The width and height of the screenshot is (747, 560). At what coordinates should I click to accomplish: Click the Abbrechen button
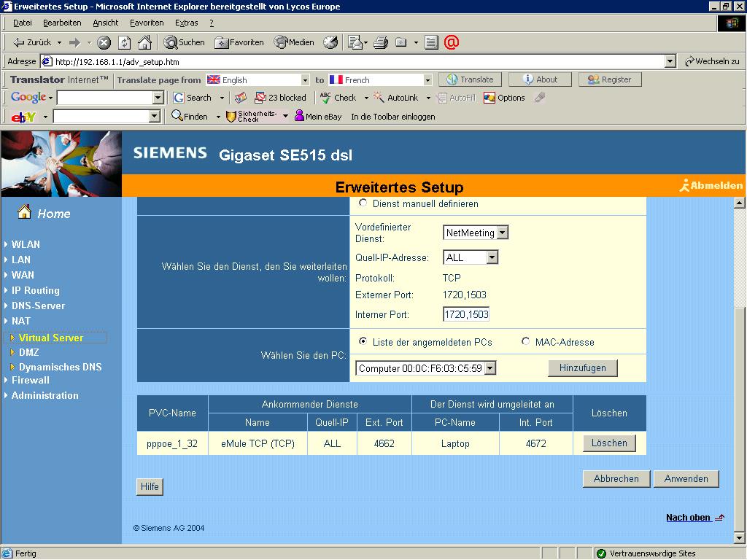click(616, 478)
